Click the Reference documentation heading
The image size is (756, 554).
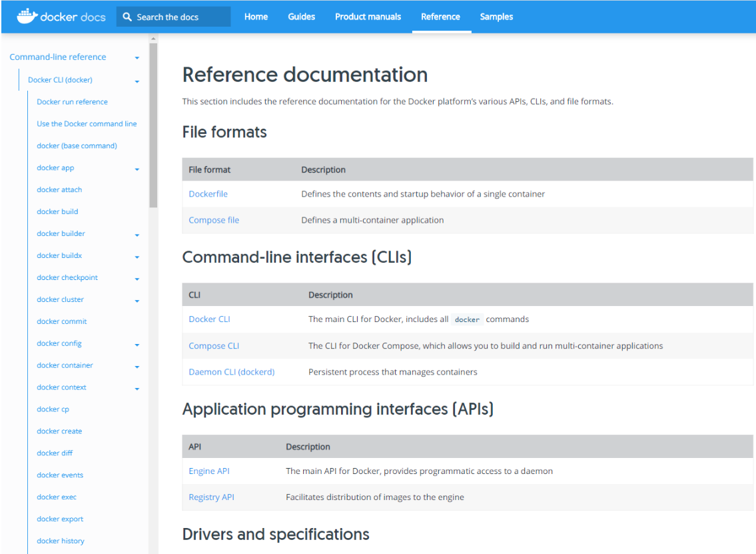tap(304, 75)
